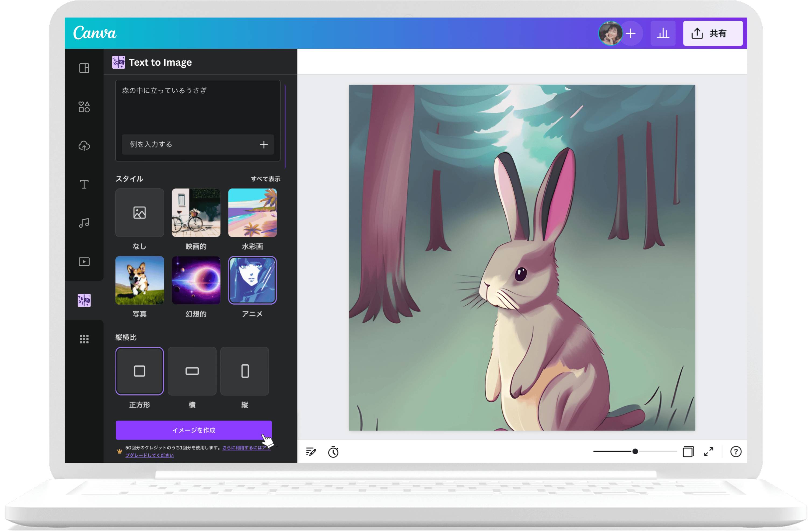
Task: Choose the 横 landscape aspect ratio
Action: coord(192,371)
